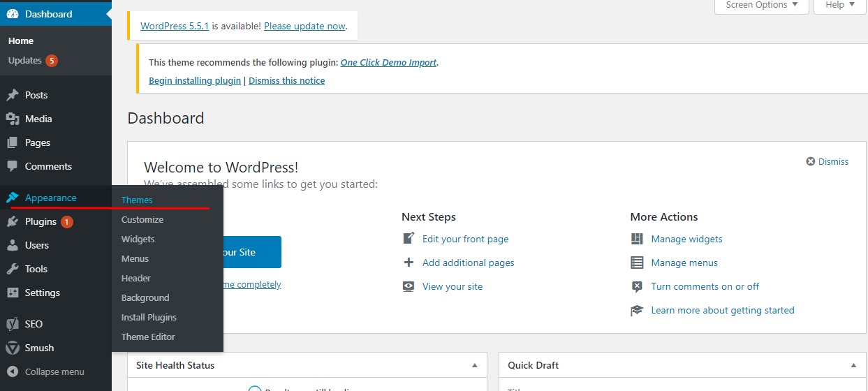Viewport: 868px width, 391px height.
Task: Click the Tools wrench icon
Action: point(13,269)
